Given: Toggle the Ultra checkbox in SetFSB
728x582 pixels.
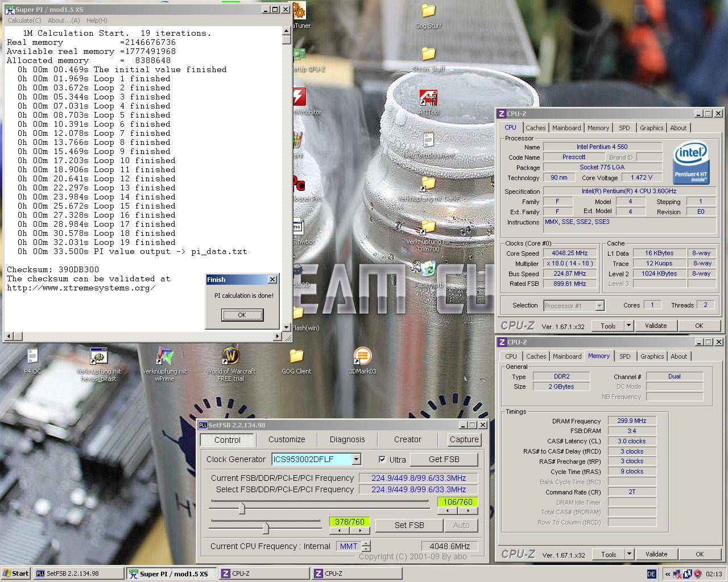Looking at the screenshot, I should click(382, 459).
